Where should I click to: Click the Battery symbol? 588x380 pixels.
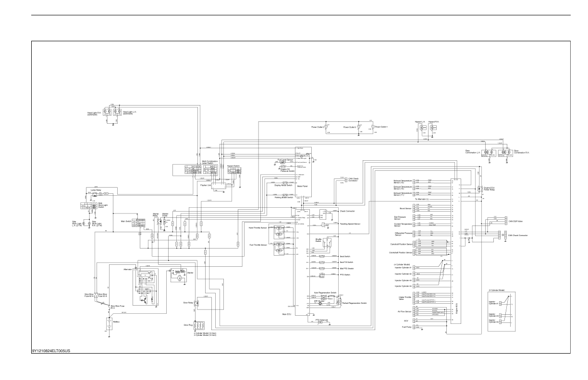(110, 325)
